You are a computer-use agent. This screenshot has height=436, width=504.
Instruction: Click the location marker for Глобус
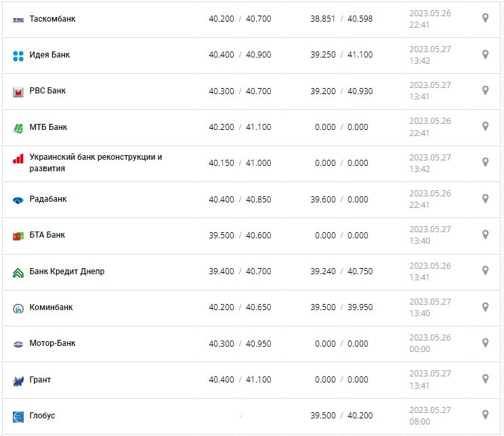pyautogui.click(x=485, y=414)
